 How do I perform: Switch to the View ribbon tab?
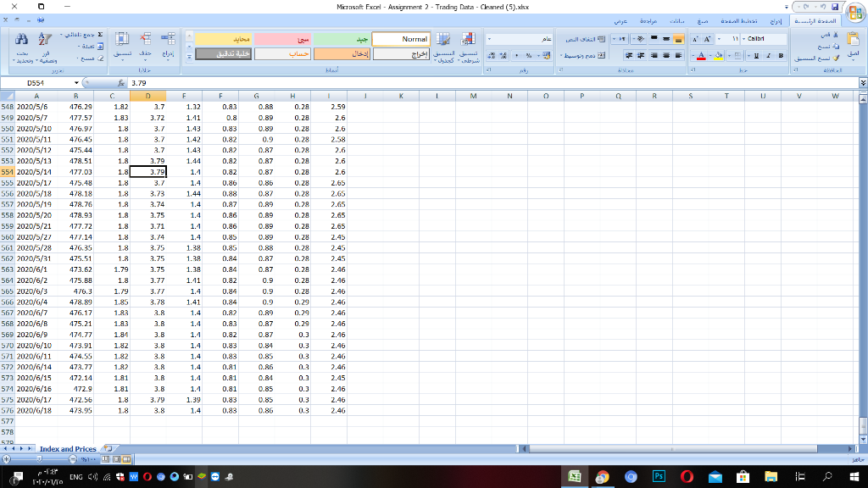click(620, 20)
